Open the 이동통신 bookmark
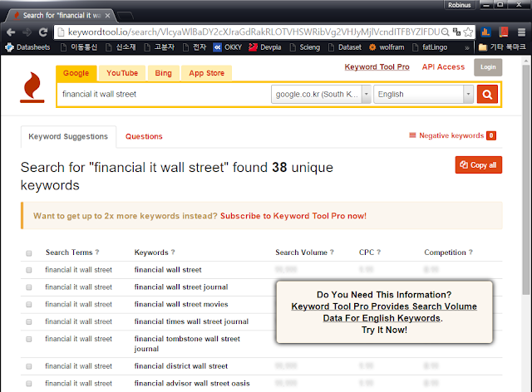This screenshot has height=392, width=532. coord(79,47)
